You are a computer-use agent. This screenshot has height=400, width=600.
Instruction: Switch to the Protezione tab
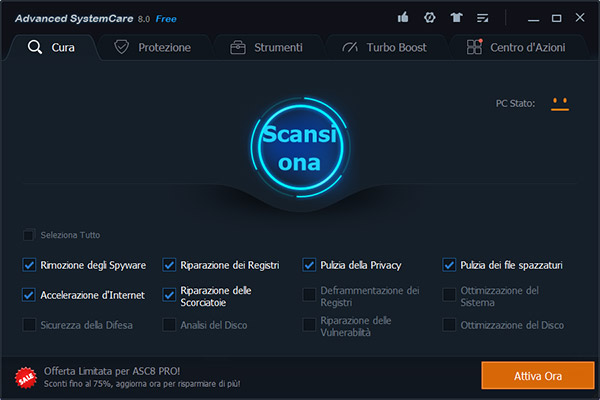coord(153,47)
